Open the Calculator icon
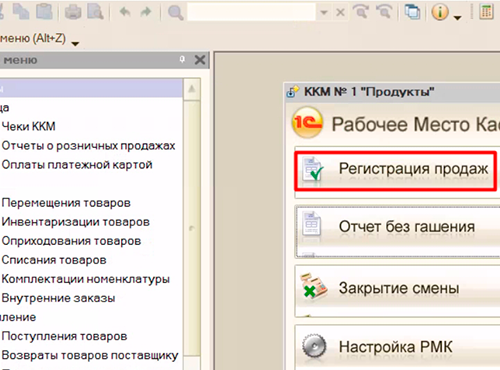This screenshot has height=370, width=500. pos(486,12)
